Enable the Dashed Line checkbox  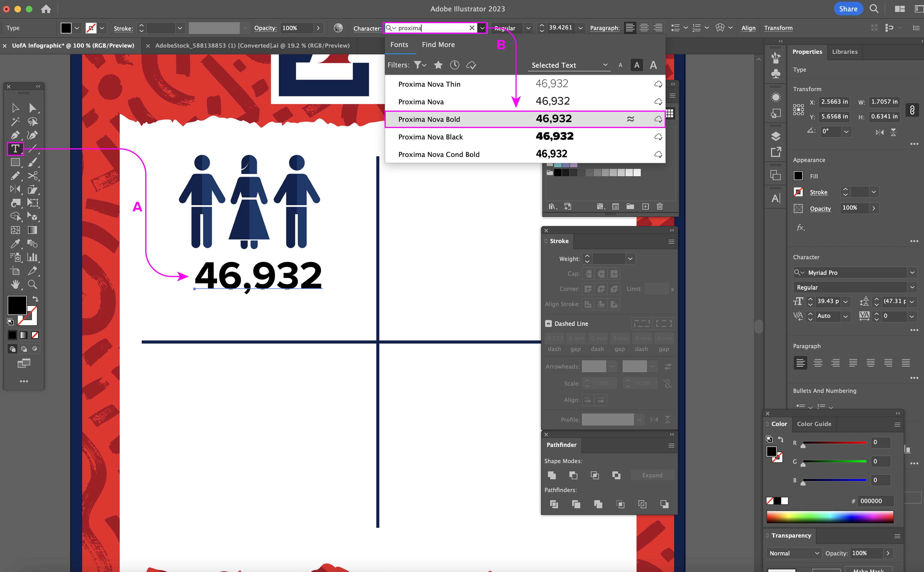[x=548, y=324]
